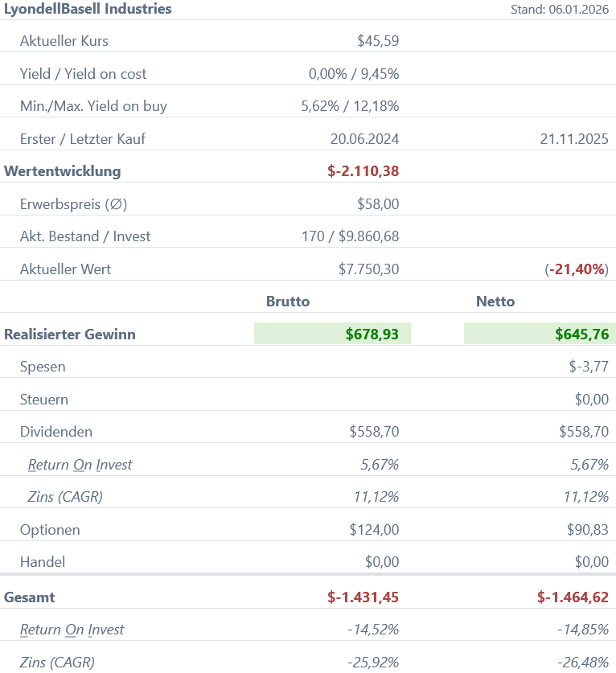Viewport: 616px width, 673px height.
Task: Select the red loss value $-2.110,38
Action: (x=363, y=171)
